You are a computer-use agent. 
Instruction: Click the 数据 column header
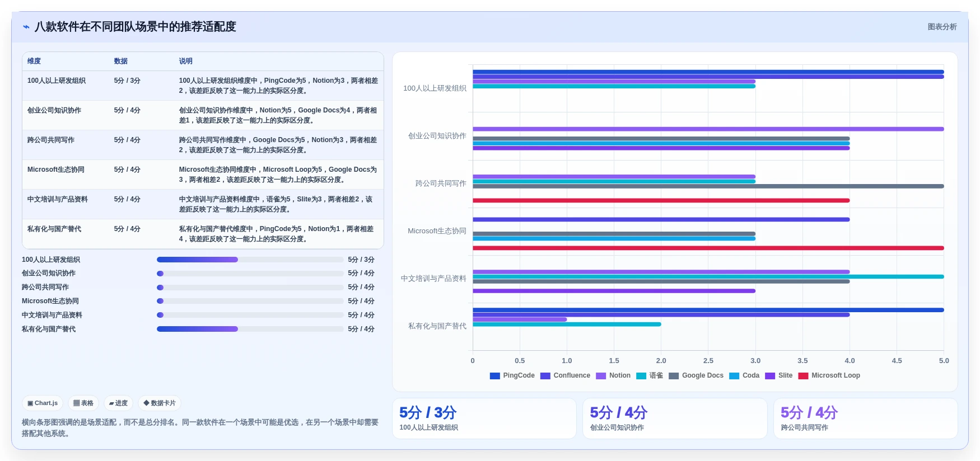coord(121,62)
